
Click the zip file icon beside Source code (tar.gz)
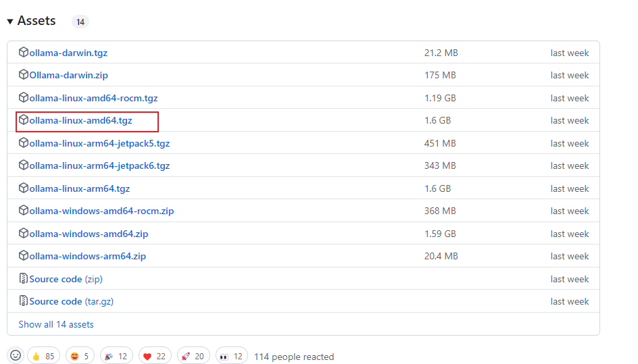(24, 301)
